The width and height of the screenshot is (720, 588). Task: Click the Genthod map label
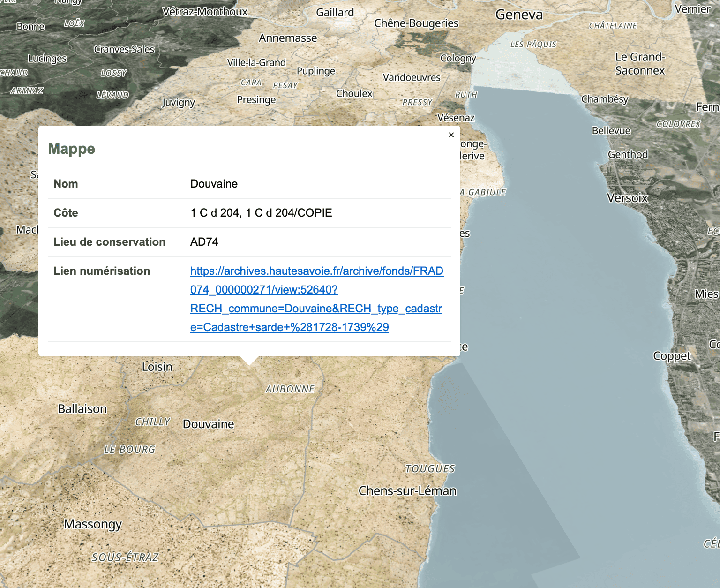628,154
